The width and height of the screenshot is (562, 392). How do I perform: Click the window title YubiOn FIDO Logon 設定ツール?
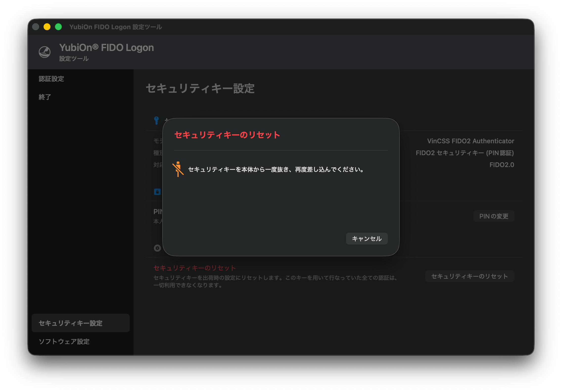point(116,27)
